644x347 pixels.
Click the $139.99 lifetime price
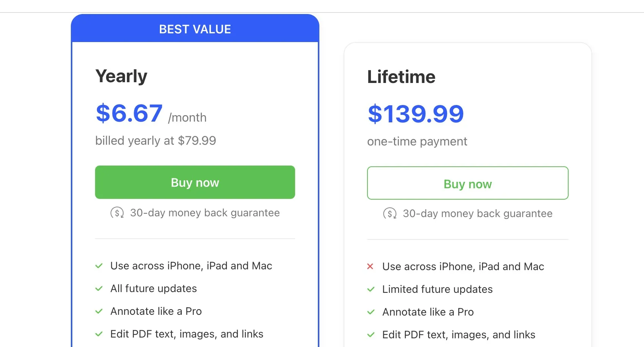(416, 114)
